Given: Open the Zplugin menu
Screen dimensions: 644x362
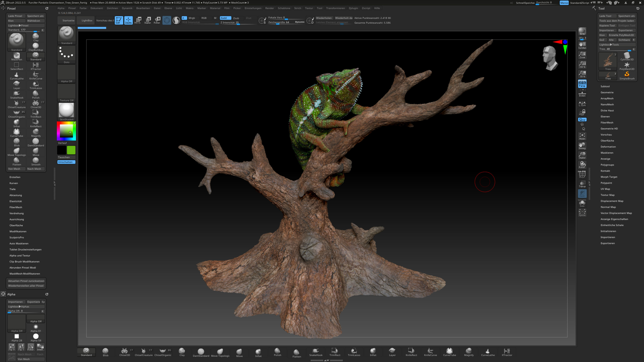Looking at the screenshot, I should pos(353,8).
